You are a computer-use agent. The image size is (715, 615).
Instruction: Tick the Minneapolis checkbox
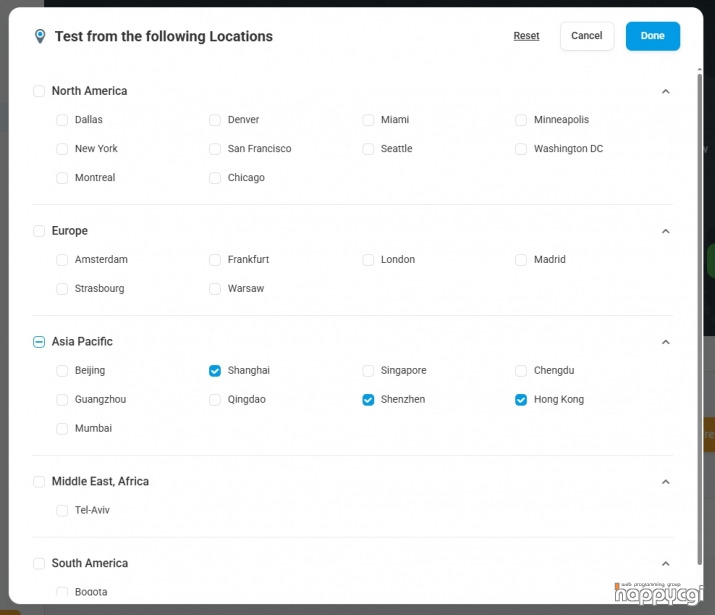(x=521, y=120)
